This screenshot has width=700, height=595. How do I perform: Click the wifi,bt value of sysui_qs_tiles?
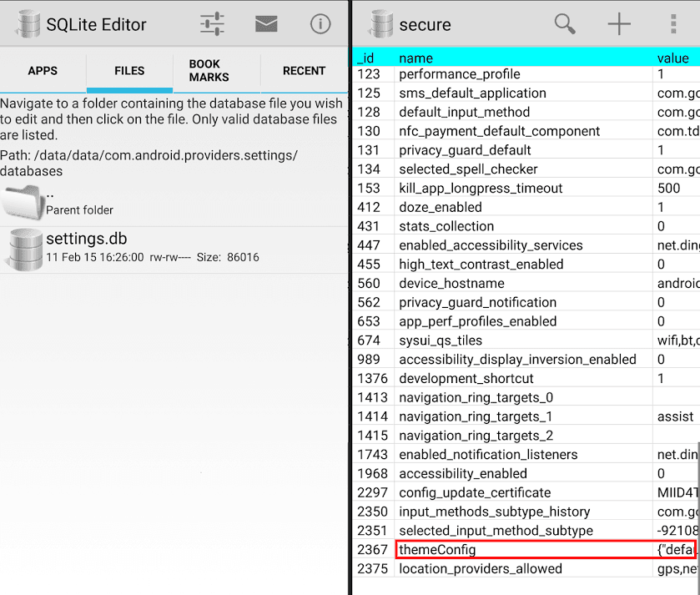click(678, 340)
